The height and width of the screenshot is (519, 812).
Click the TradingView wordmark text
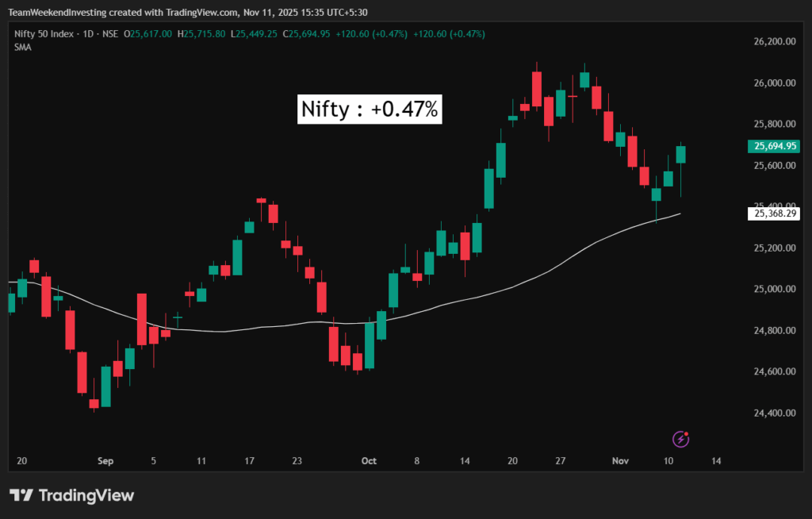pyautogui.click(x=86, y=496)
